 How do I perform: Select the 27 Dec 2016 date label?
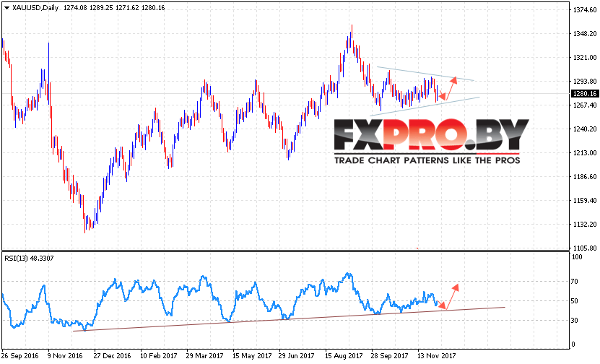pyautogui.click(x=112, y=356)
